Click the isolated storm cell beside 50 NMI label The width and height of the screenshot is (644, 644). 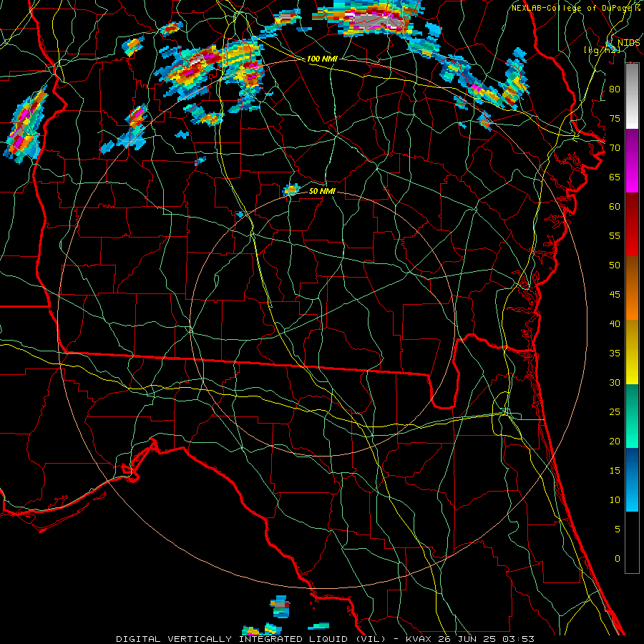(x=291, y=190)
